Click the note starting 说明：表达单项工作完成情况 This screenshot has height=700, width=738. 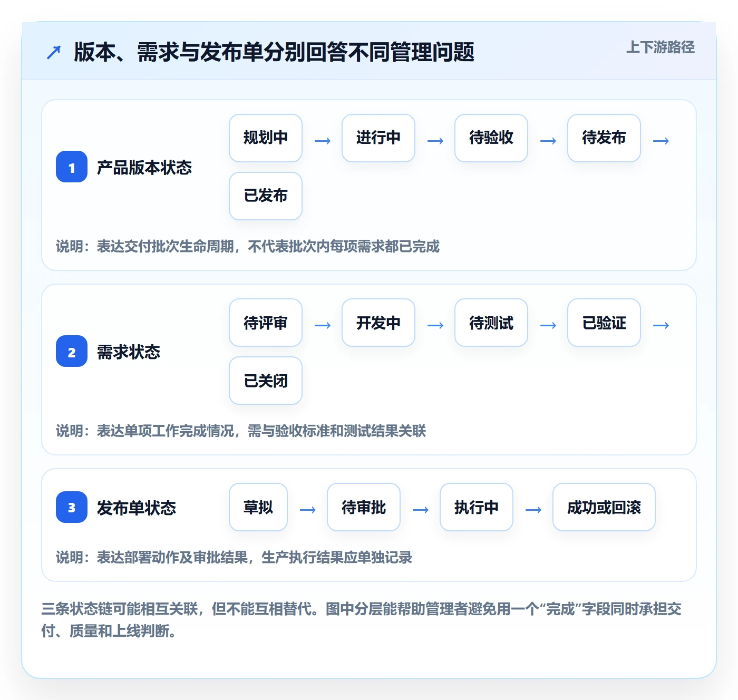tap(241, 431)
